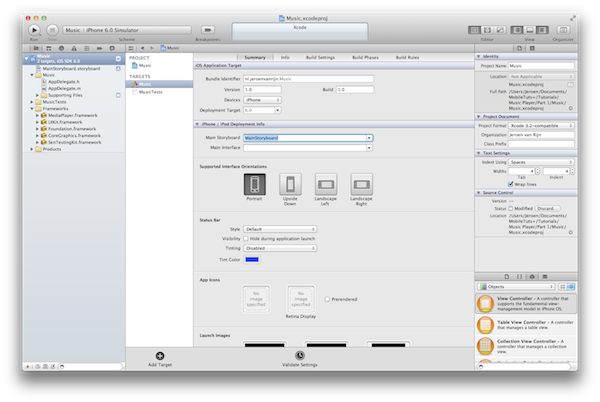
Task: Show the Search navigator icon
Action: tap(61, 48)
